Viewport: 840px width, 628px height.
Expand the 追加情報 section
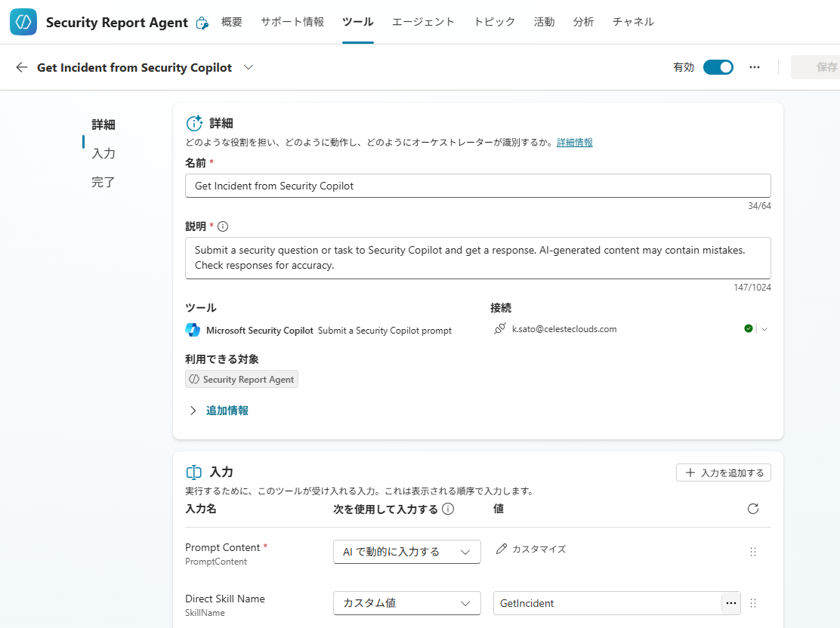[x=219, y=411]
